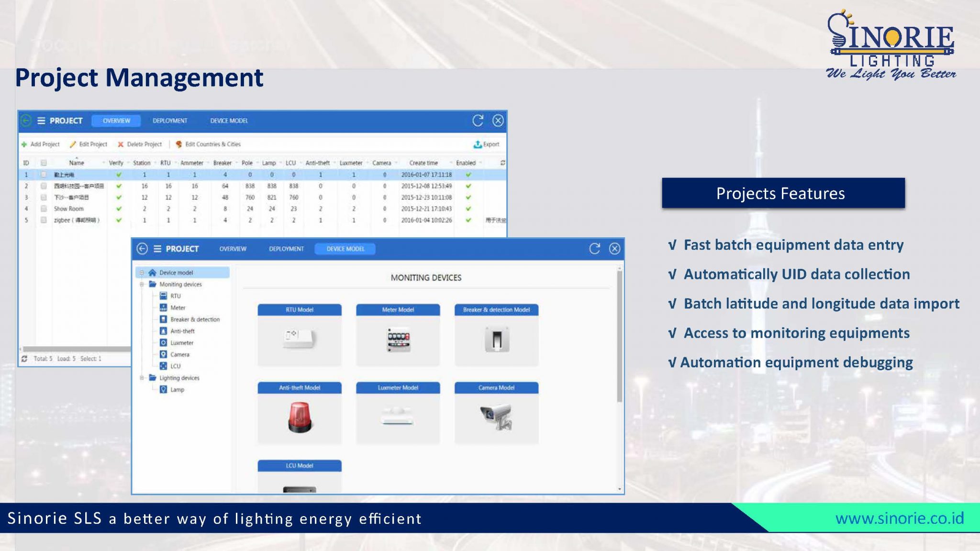Click the back arrow in Device Model window
This screenshot has height=551, width=980.
pos(142,249)
